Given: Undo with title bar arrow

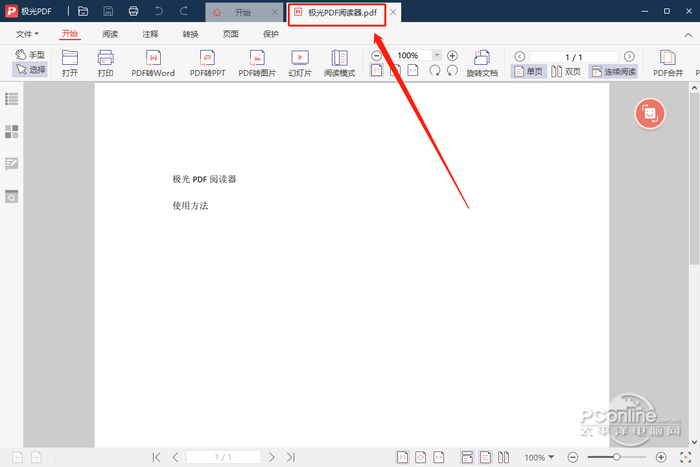Looking at the screenshot, I should tap(158, 11).
